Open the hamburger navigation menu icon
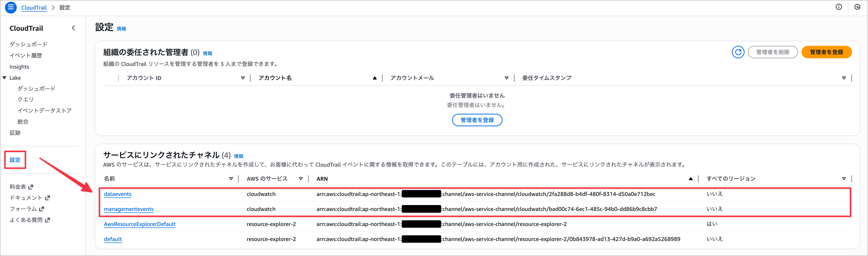 11,7
